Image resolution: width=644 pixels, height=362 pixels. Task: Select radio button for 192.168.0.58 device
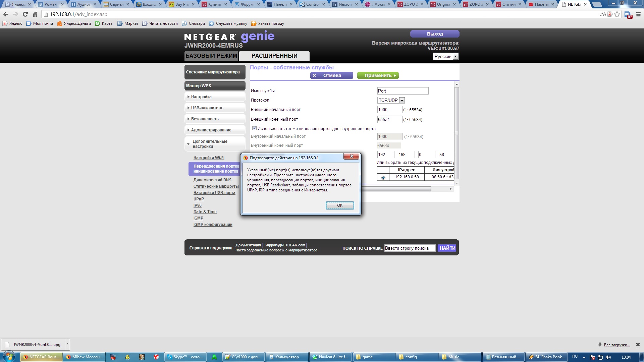383,177
